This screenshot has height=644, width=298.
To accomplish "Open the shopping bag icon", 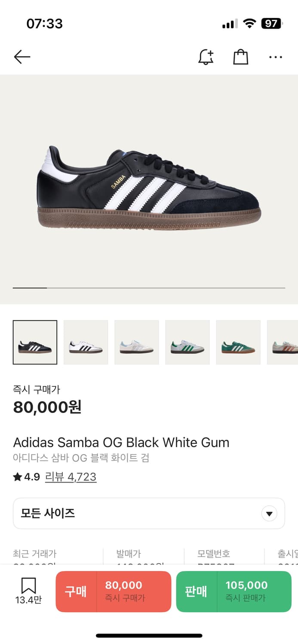I will coord(241,57).
